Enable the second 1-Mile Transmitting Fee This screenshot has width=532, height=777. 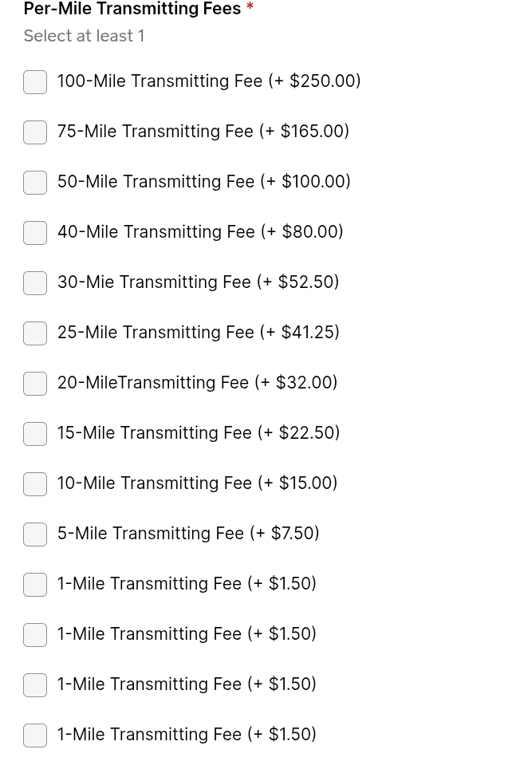pos(35,635)
